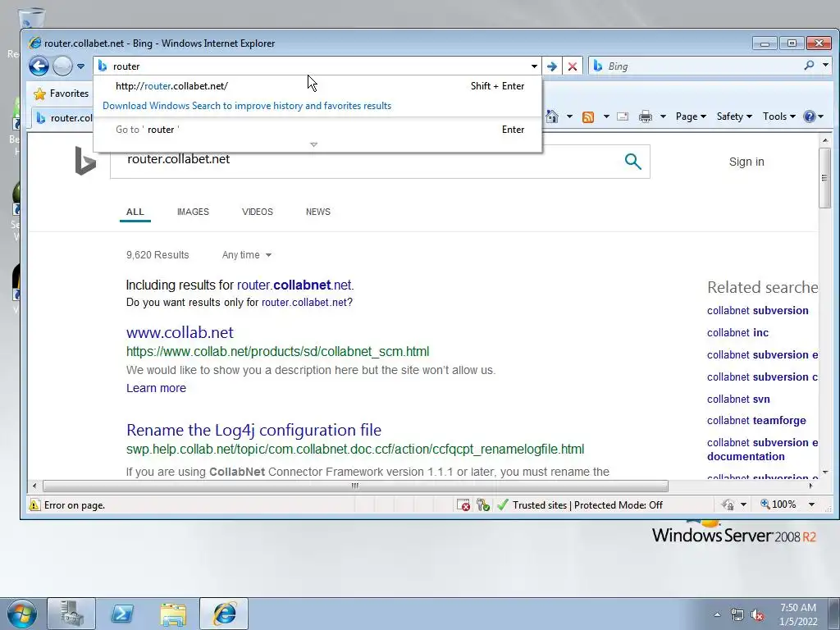Open the Any time filter dropdown
Viewport: 840px width, 630px height.
pyautogui.click(x=246, y=255)
